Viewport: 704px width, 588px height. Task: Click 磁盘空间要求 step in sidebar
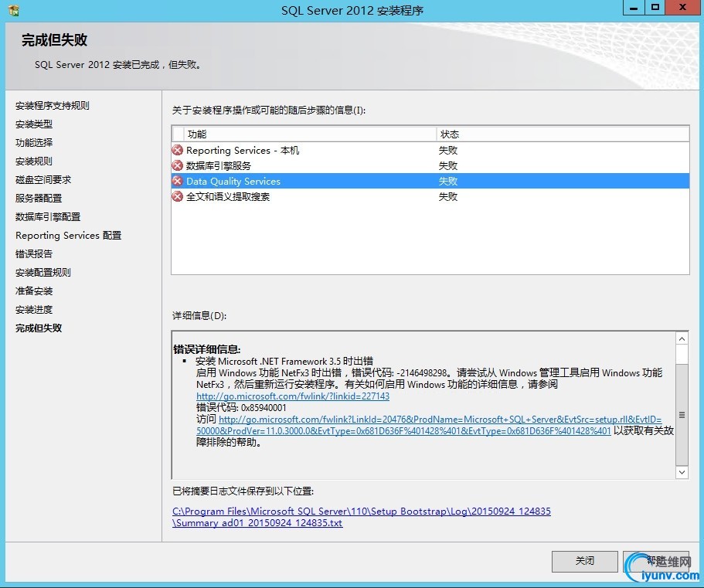tap(43, 180)
